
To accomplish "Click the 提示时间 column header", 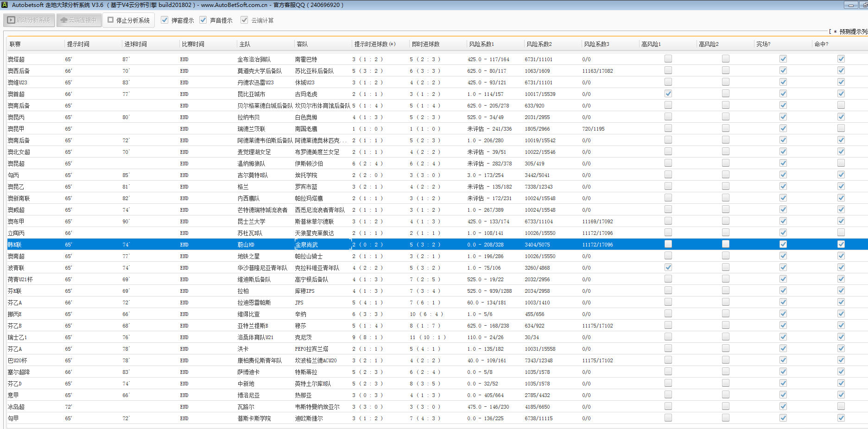I will (x=78, y=44).
